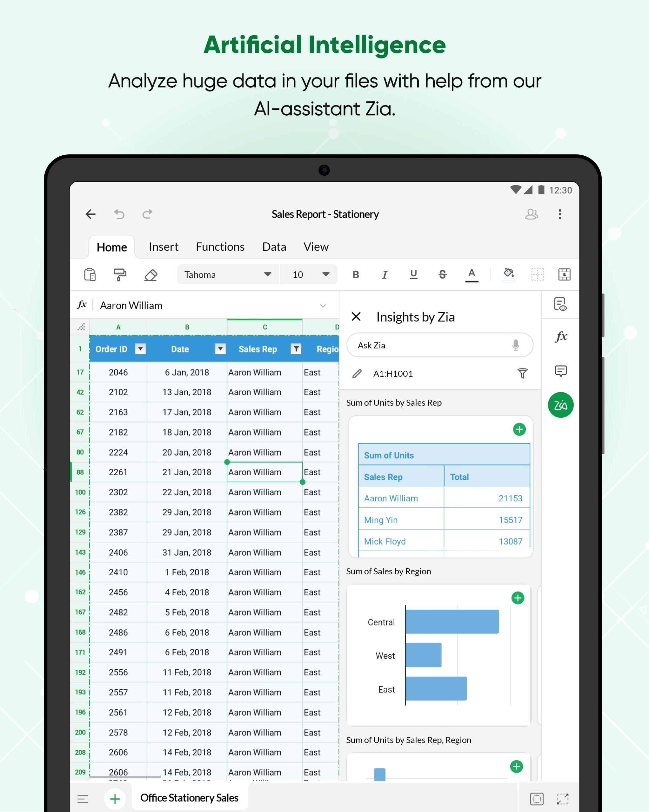
Task: Click the filter funnel beside A1:H1001
Action: click(522, 373)
